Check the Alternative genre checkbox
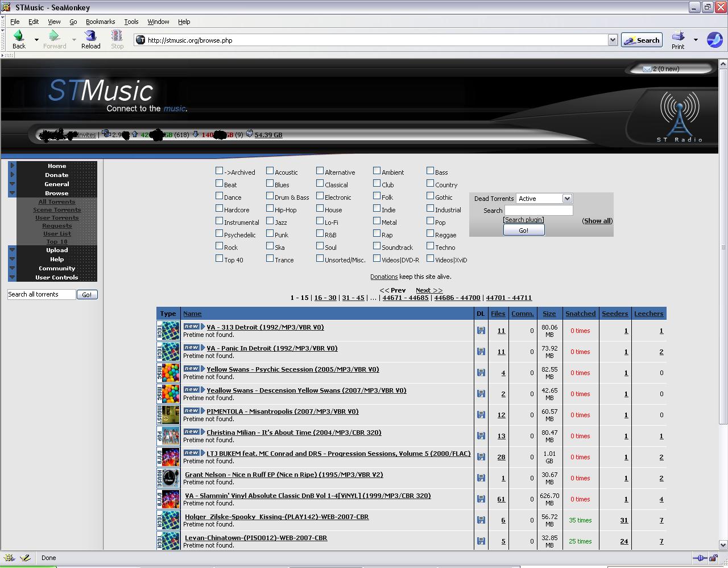Viewport: 728px width, 568px height. coord(320,171)
